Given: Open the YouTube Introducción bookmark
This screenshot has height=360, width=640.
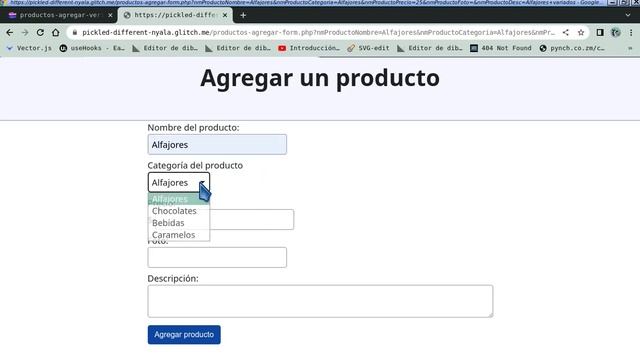Looking at the screenshot, I should 309,48.
